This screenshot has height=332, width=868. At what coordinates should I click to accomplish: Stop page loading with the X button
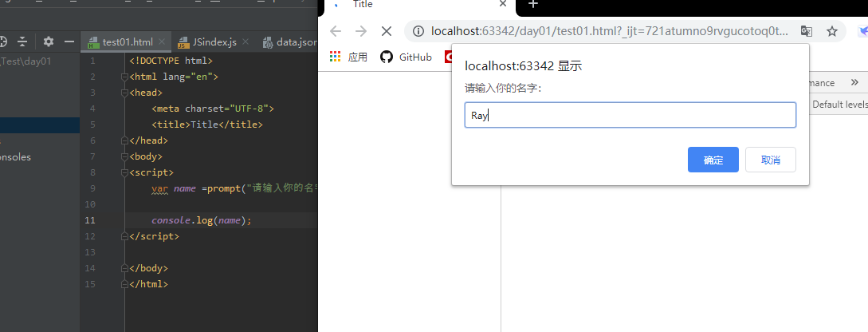pos(387,31)
